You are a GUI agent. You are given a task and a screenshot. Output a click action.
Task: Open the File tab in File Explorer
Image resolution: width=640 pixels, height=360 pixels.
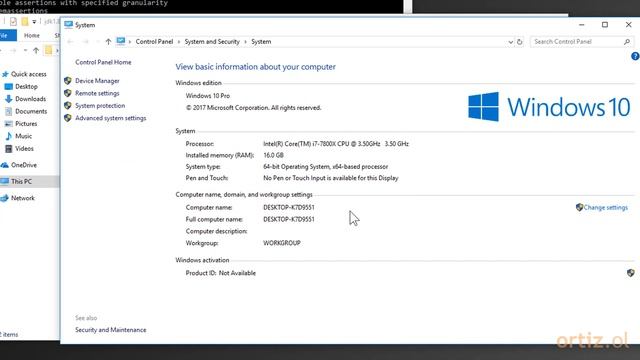coord(5,36)
